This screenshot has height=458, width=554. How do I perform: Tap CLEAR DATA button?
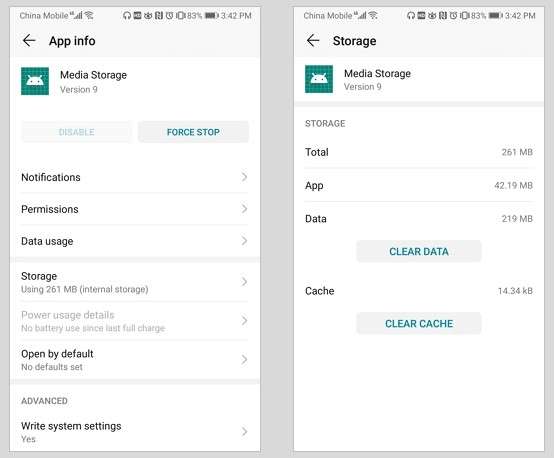tap(419, 251)
